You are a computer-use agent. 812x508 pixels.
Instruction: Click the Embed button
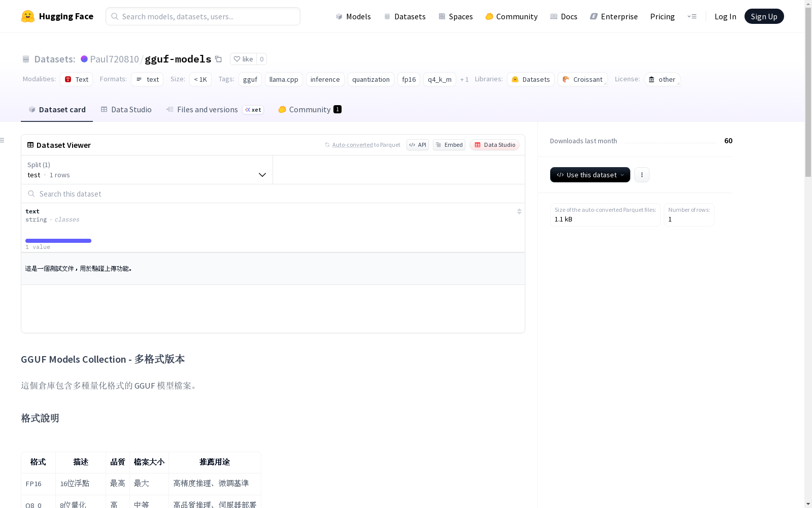point(449,145)
